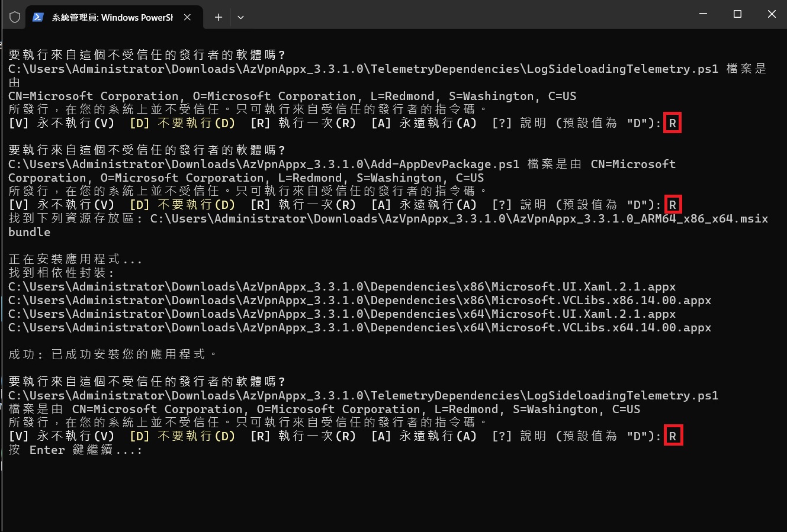Open a new tab with the plus button
Viewport: 787px width, 532px height.
coord(218,17)
